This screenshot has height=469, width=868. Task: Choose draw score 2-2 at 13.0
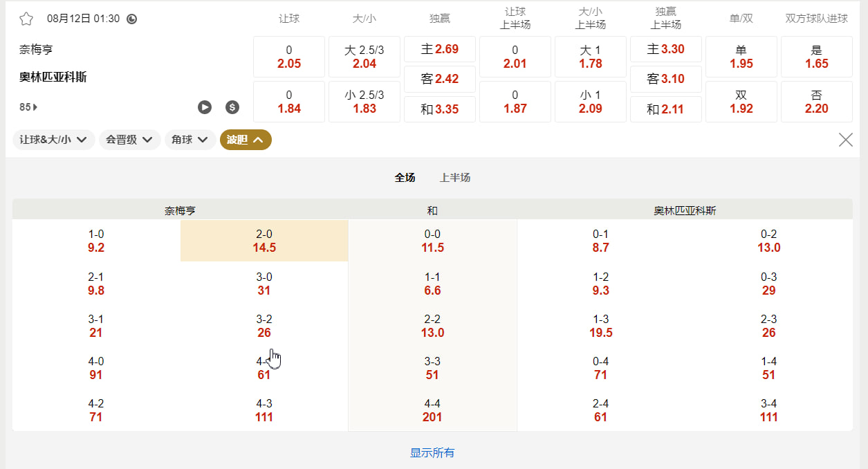pyautogui.click(x=432, y=326)
